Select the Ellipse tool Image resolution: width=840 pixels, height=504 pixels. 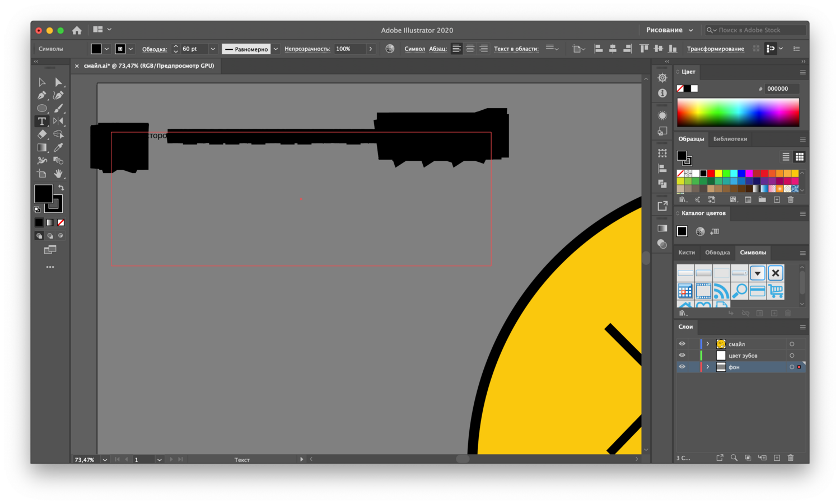click(x=42, y=108)
